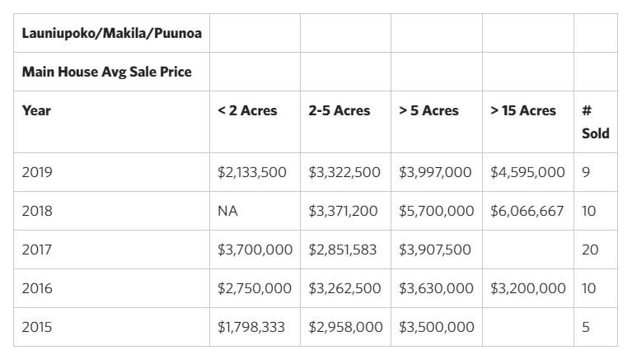This screenshot has height=364, width=632.
Task: Select the 2017 year cell
Action: coord(111,250)
